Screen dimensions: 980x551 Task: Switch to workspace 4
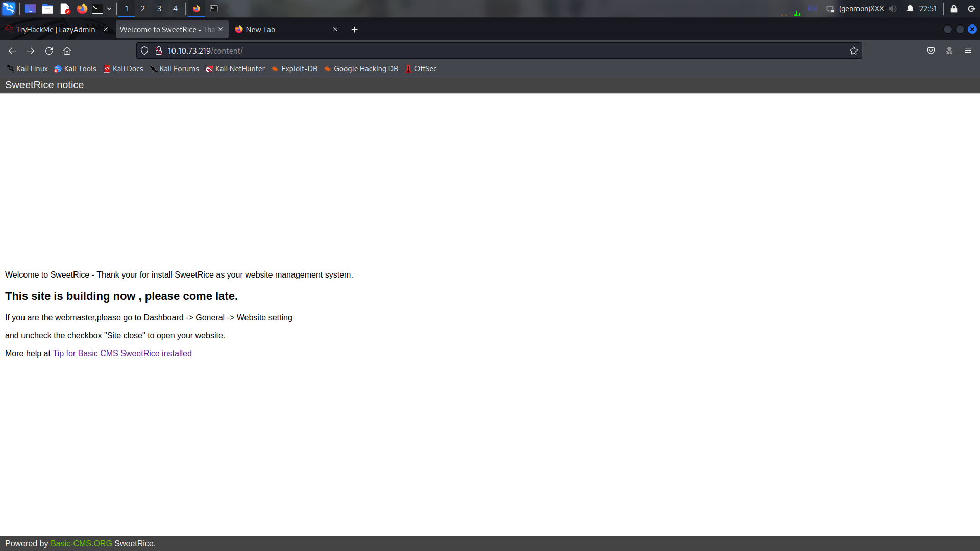(x=175, y=9)
